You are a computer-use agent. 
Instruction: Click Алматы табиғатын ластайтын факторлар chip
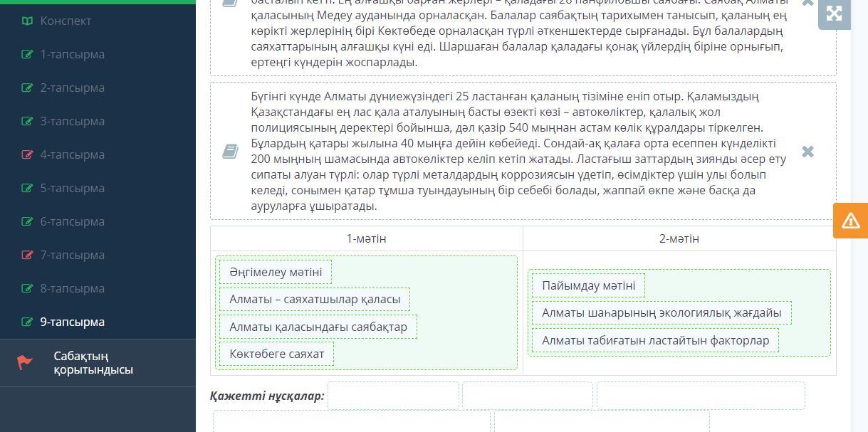pyautogui.click(x=655, y=340)
